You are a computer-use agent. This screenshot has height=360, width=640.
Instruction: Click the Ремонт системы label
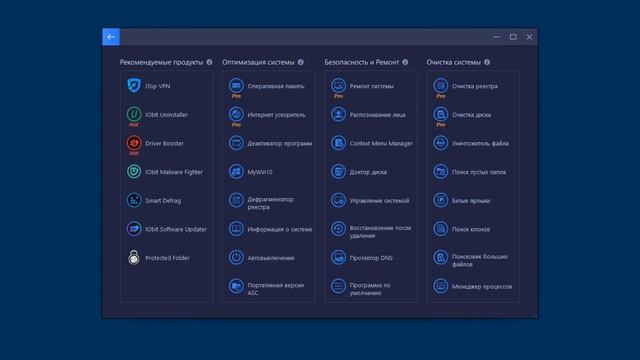pos(371,86)
